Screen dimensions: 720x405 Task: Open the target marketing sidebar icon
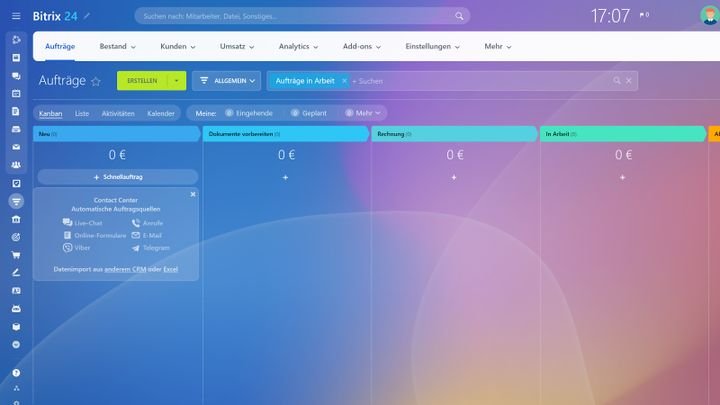pyautogui.click(x=16, y=237)
